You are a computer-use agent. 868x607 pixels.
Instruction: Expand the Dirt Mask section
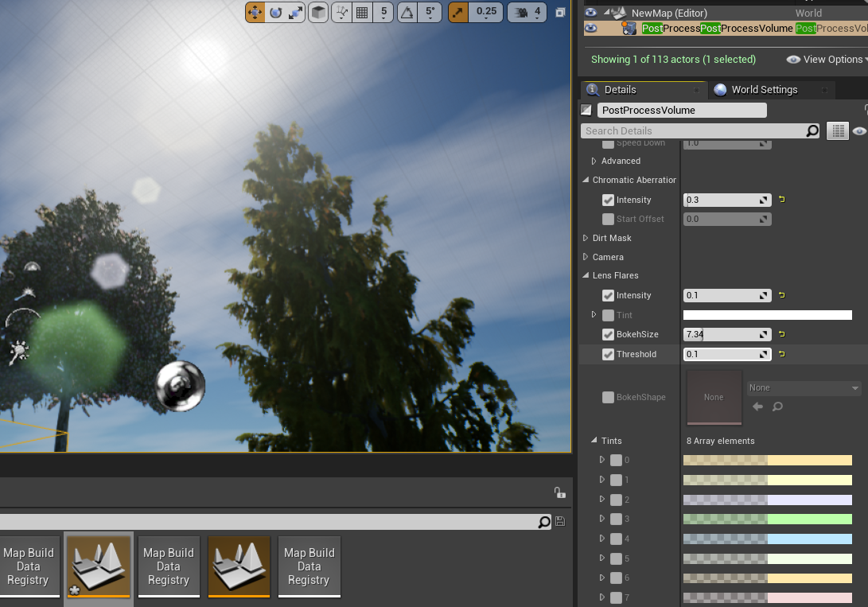pyautogui.click(x=586, y=238)
